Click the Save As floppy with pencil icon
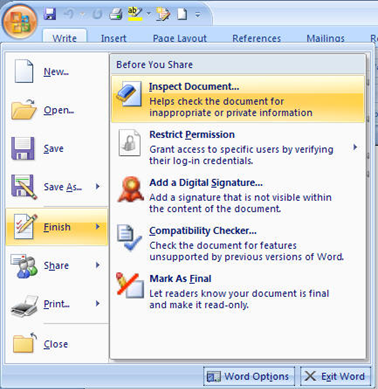The width and height of the screenshot is (378, 389). pos(24,187)
